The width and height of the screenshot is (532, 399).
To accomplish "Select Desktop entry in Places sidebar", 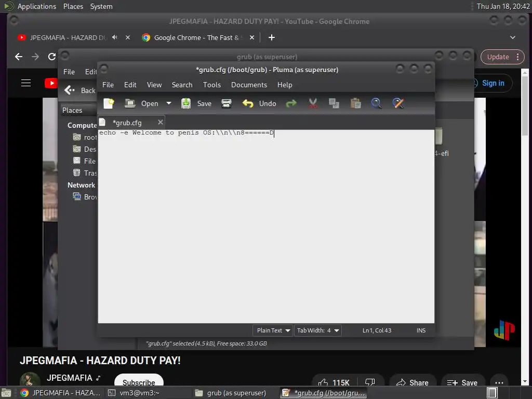I will point(85,149).
